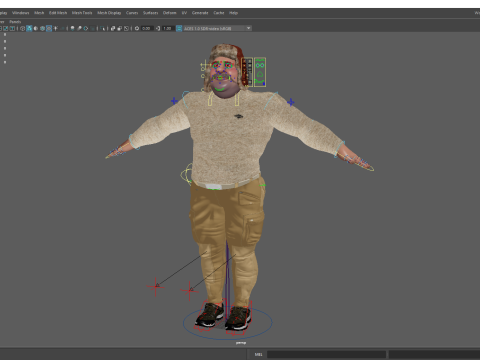Toggle Use Default Material icon
This screenshot has height=360, width=480.
coord(36,28)
